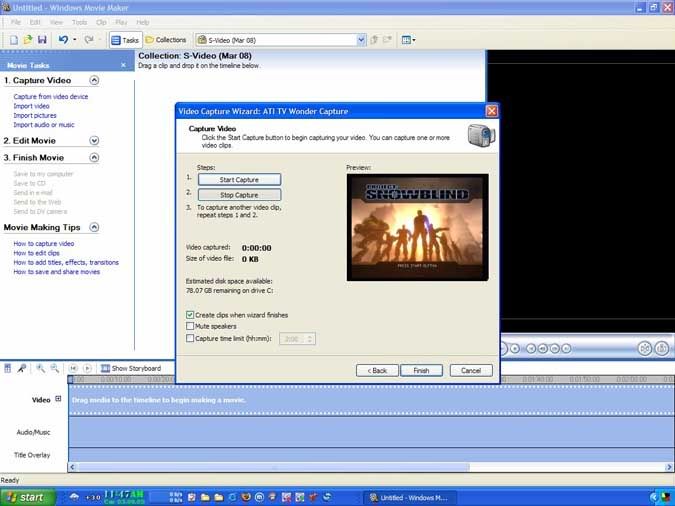Click the Finish button in wizard
This screenshot has width=675, height=506.
pos(421,370)
